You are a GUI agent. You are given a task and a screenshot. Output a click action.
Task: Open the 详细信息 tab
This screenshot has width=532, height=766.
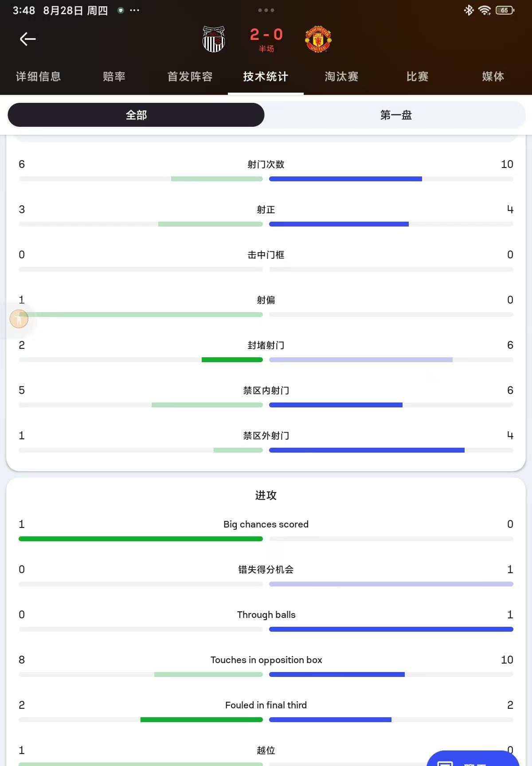38,77
